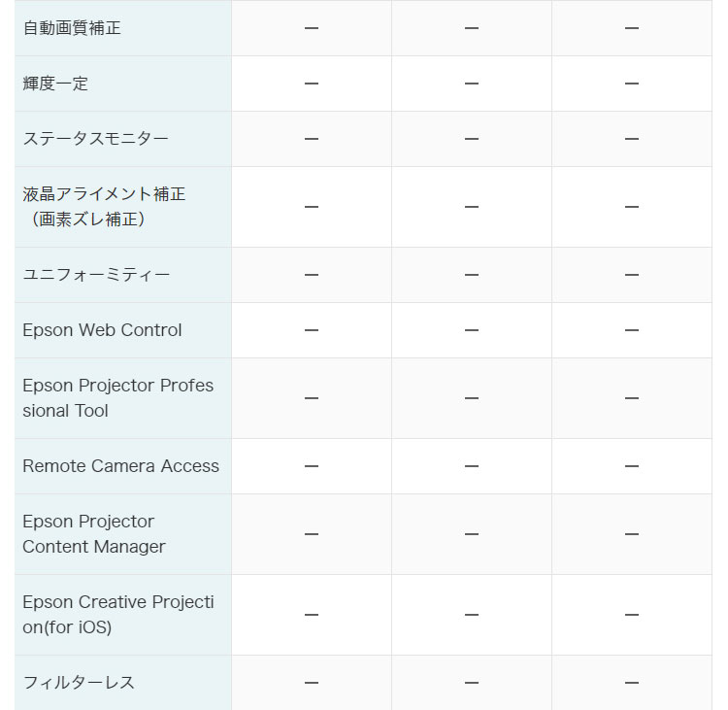
Task: Click first-column dash in Creative Projection row
Action: (312, 615)
